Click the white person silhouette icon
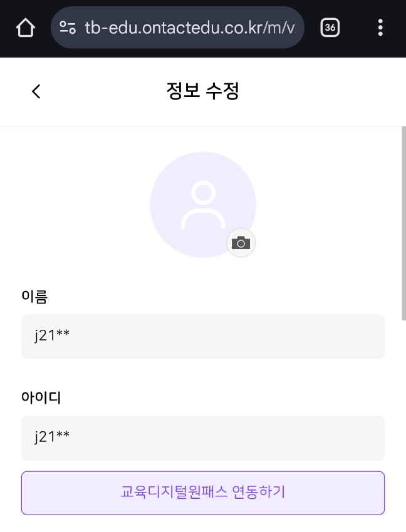 coord(202,205)
